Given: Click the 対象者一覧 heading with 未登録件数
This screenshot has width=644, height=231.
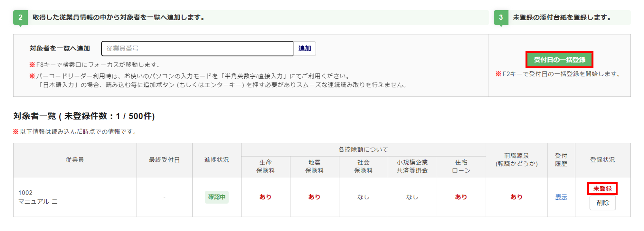Looking at the screenshot, I should (84, 116).
